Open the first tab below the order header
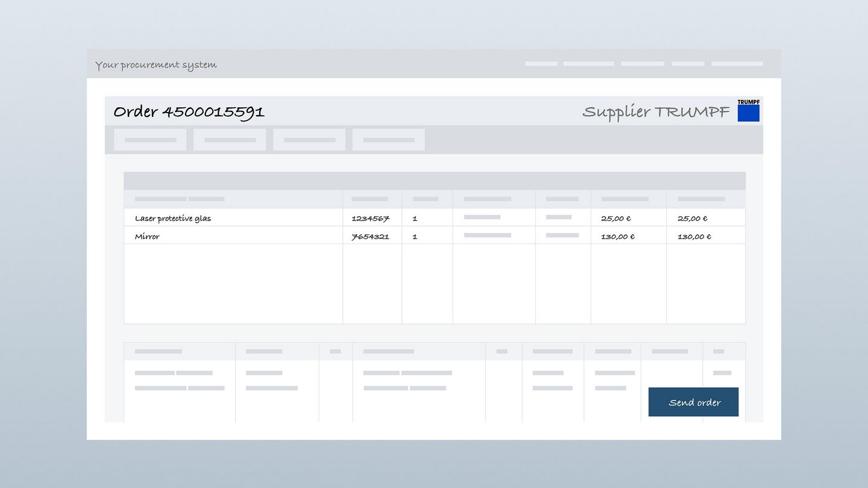Viewport: 868px width, 488px height. click(x=149, y=139)
